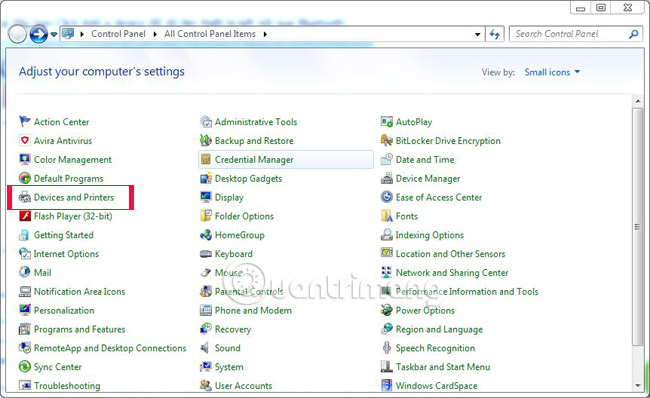
Task: Open the Color Management monitor icon
Action: tap(25, 160)
